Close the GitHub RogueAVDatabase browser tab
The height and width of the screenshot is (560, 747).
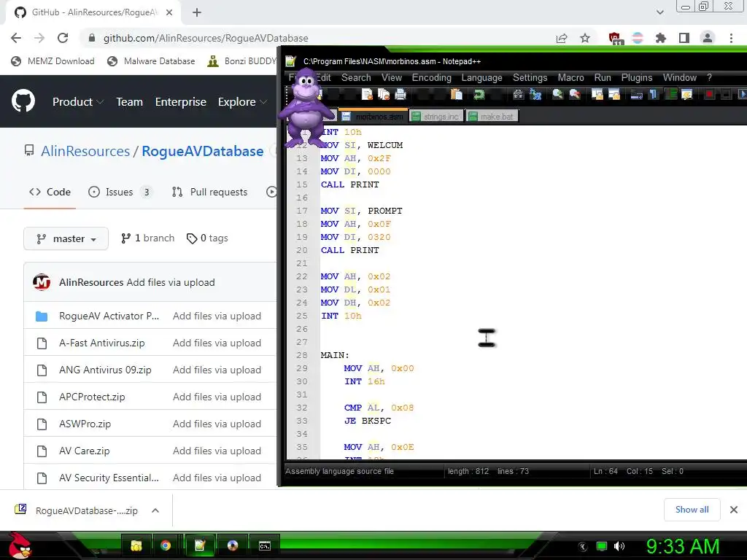[x=169, y=12]
